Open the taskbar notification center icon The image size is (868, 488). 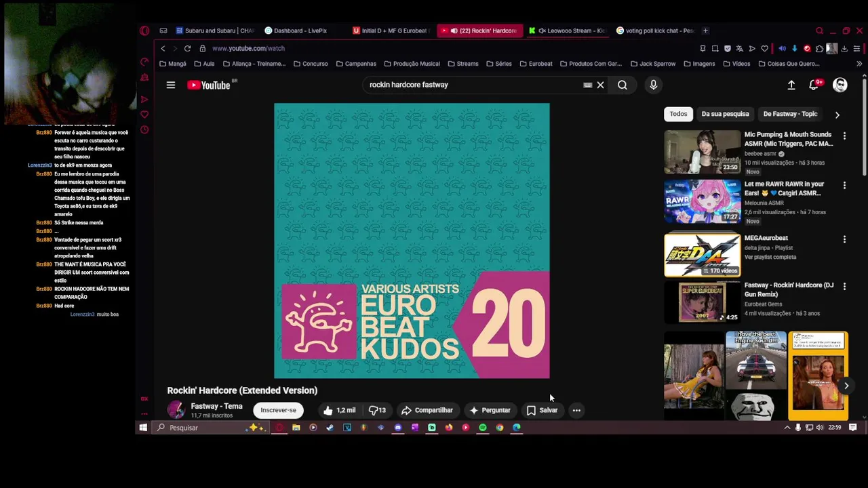(853, 428)
